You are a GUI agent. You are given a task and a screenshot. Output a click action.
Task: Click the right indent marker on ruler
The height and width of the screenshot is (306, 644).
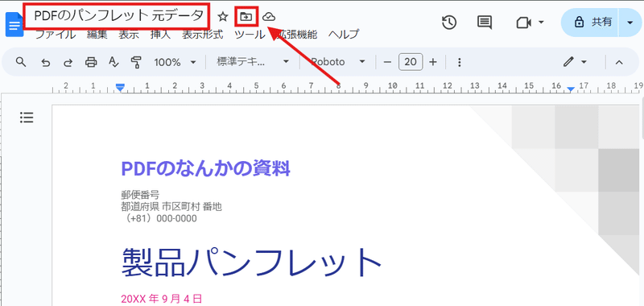pyautogui.click(x=571, y=89)
